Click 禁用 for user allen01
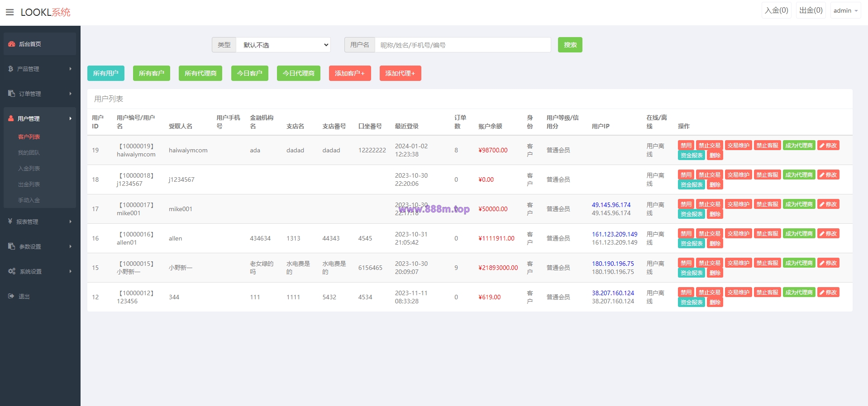The image size is (868, 406). (x=686, y=233)
